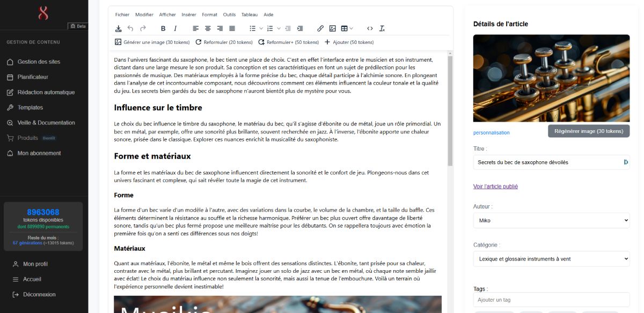Viewport: 644px width, 313px height.
Task: Click Régénérer image (30 tokens)
Action: point(588,130)
